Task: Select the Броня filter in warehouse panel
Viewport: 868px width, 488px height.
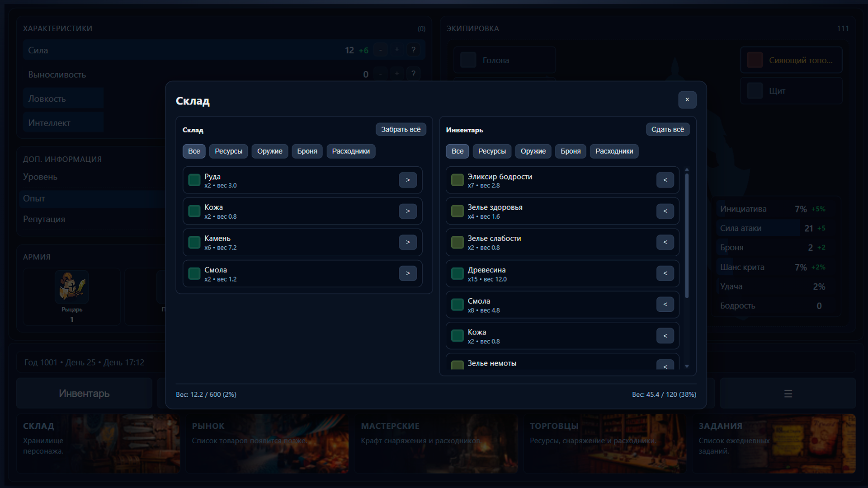Action: click(307, 151)
